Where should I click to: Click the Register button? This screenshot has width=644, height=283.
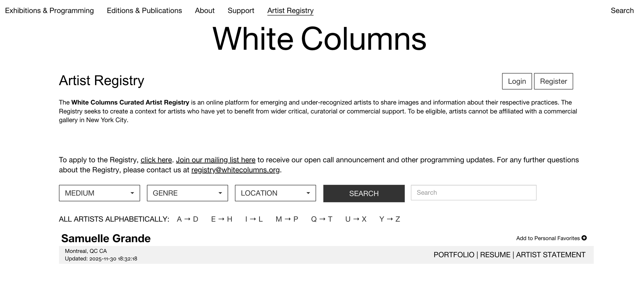pyautogui.click(x=553, y=81)
